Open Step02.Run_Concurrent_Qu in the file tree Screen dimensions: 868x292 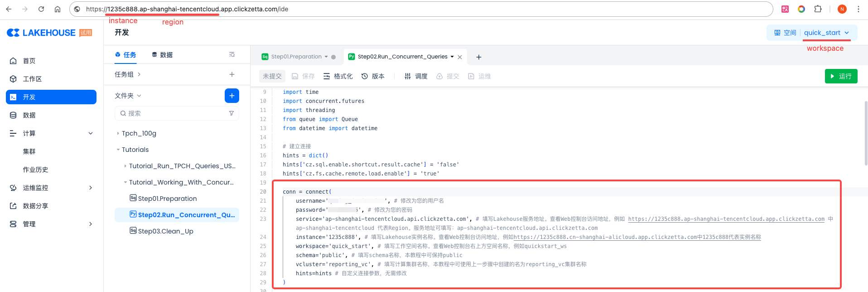pos(177,215)
